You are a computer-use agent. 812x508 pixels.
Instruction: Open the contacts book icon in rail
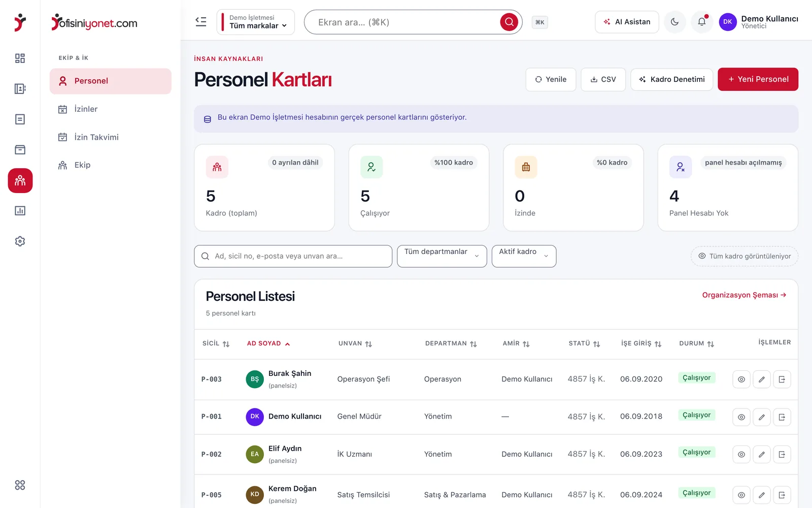tap(20, 89)
